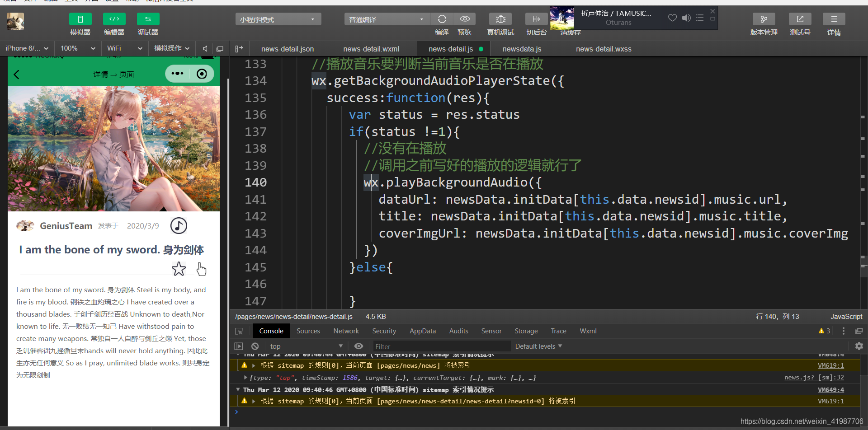Clear the console icon
Screen dimensions: 868x430
255,346
